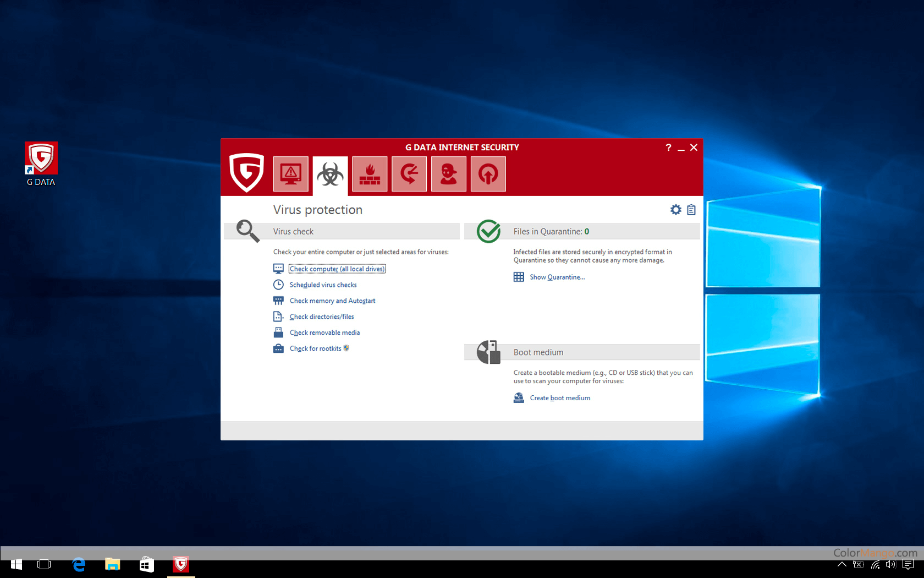924x578 pixels.
Task: Click Check directories/files link
Action: pos(322,317)
